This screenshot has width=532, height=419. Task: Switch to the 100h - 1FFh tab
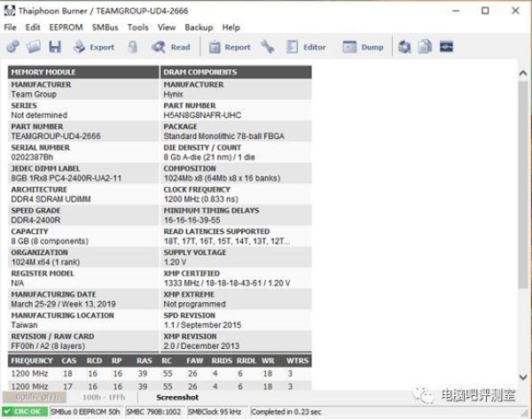(x=104, y=397)
